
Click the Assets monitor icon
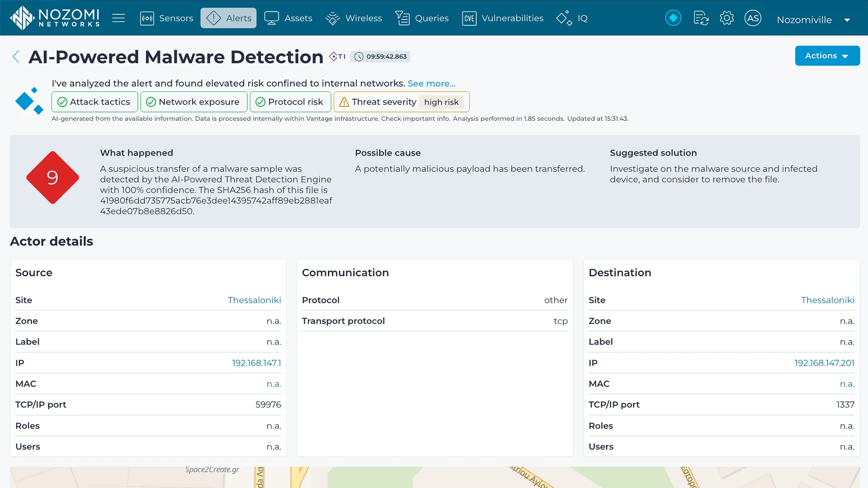pyautogui.click(x=272, y=18)
